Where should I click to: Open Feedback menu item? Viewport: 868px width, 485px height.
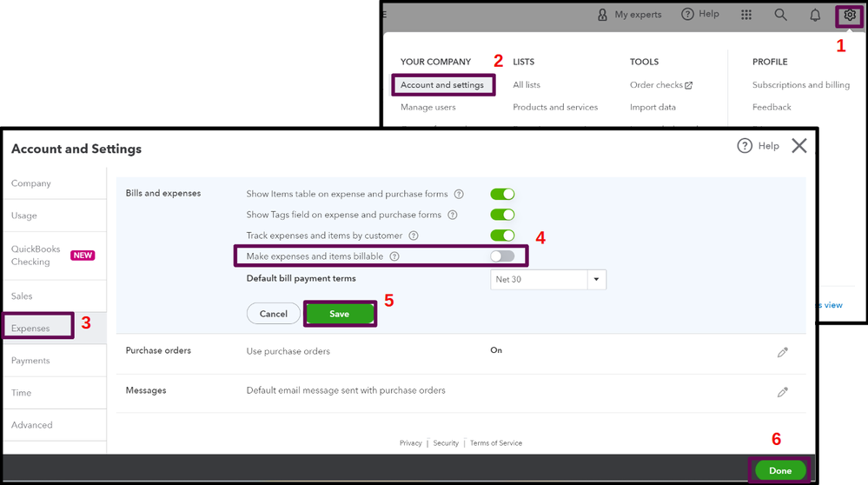772,107
